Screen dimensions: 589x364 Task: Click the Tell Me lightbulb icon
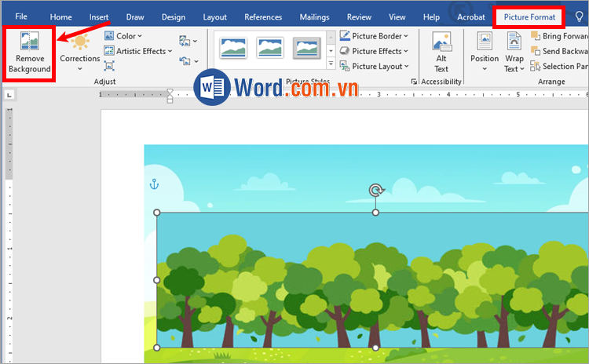(x=580, y=16)
